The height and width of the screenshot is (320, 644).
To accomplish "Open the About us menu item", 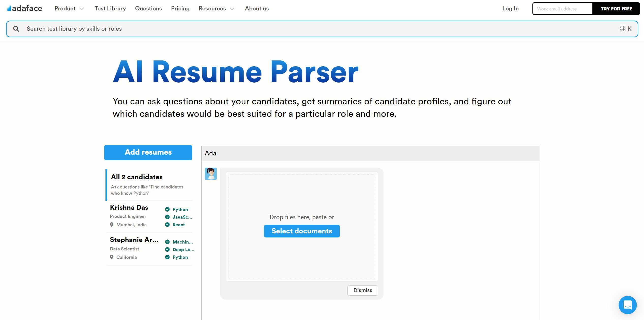I will [x=256, y=8].
